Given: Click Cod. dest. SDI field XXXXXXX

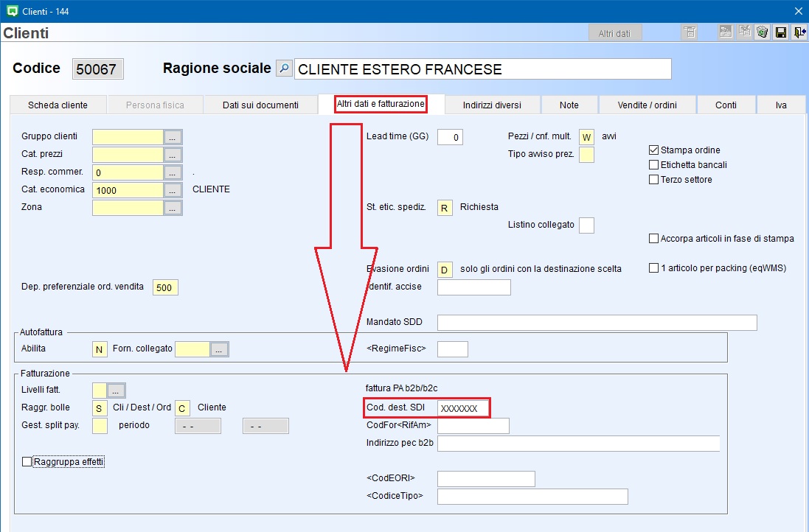Looking at the screenshot, I should tap(463, 407).
